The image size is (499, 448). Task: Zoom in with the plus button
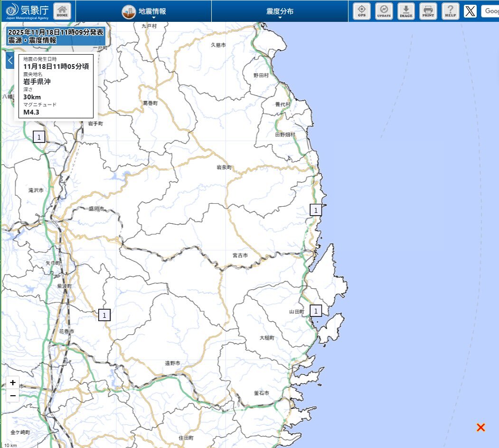point(13,382)
